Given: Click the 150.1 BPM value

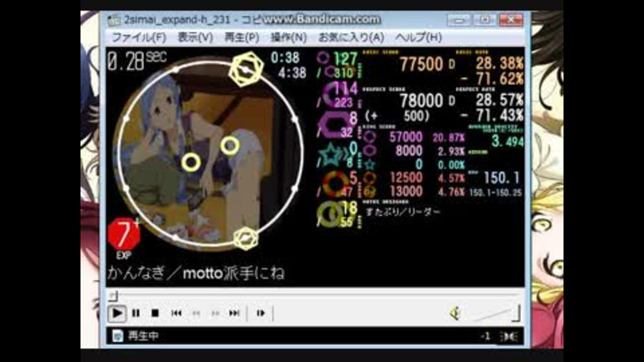Looking at the screenshot, I should coord(501,178).
